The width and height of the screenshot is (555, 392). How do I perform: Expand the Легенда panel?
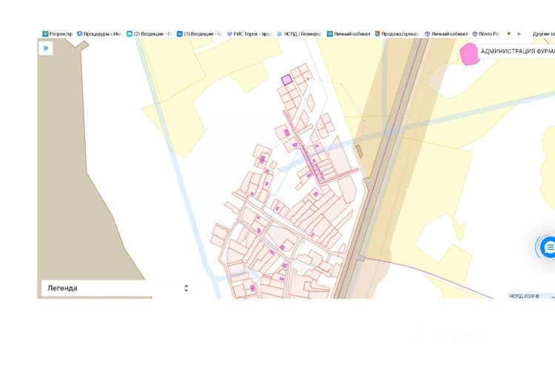pos(118,288)
